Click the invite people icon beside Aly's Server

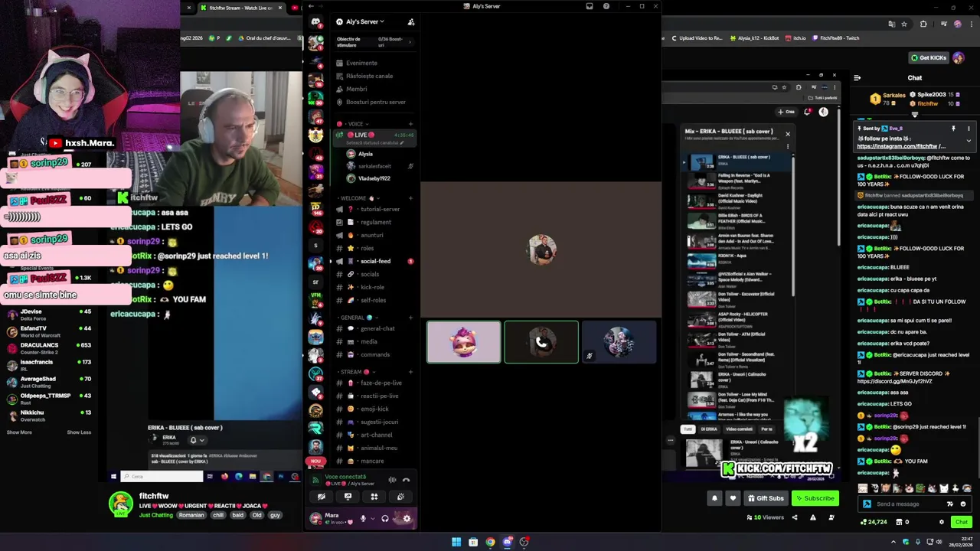tap(411, 21)
